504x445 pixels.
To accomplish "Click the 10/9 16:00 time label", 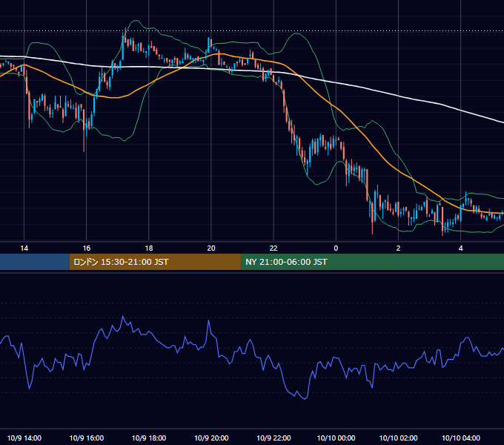I will tap(87, 438).
